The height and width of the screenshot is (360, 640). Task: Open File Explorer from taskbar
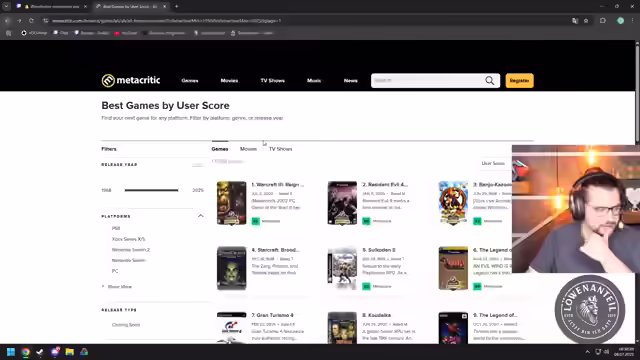(x=69, y=352)
